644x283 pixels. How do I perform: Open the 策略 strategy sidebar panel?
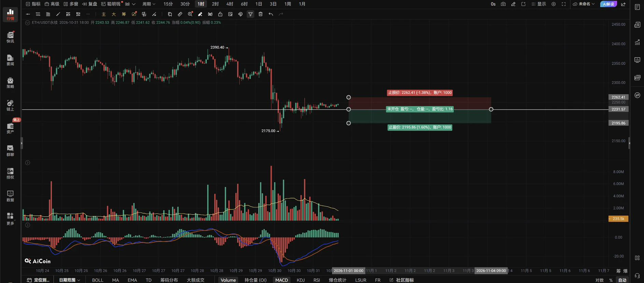coord(10,83)
